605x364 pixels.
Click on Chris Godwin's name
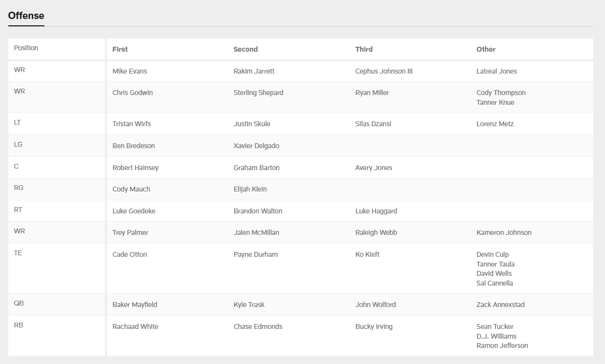coord(132,93)
